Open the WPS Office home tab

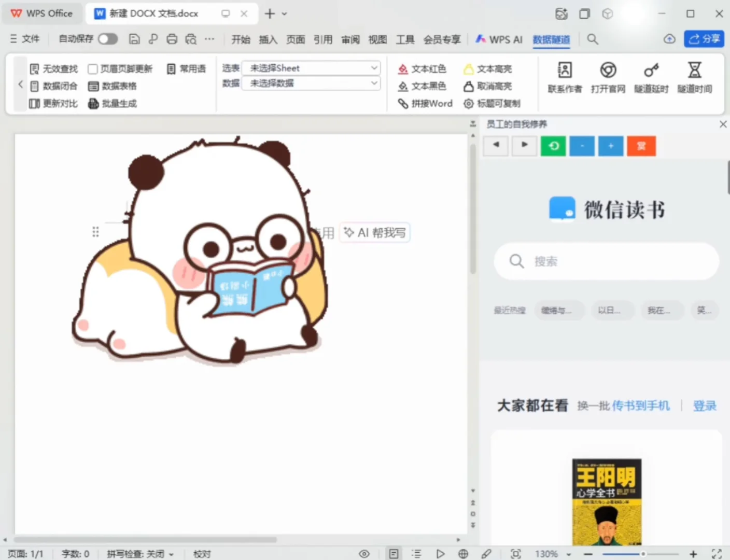(42, 13)
